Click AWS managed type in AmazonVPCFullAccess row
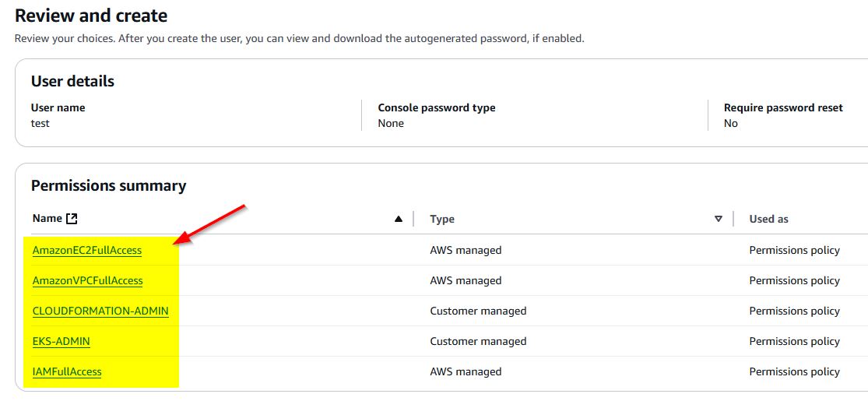This screenshot has width=868, height=401. [x=466, y=280]
